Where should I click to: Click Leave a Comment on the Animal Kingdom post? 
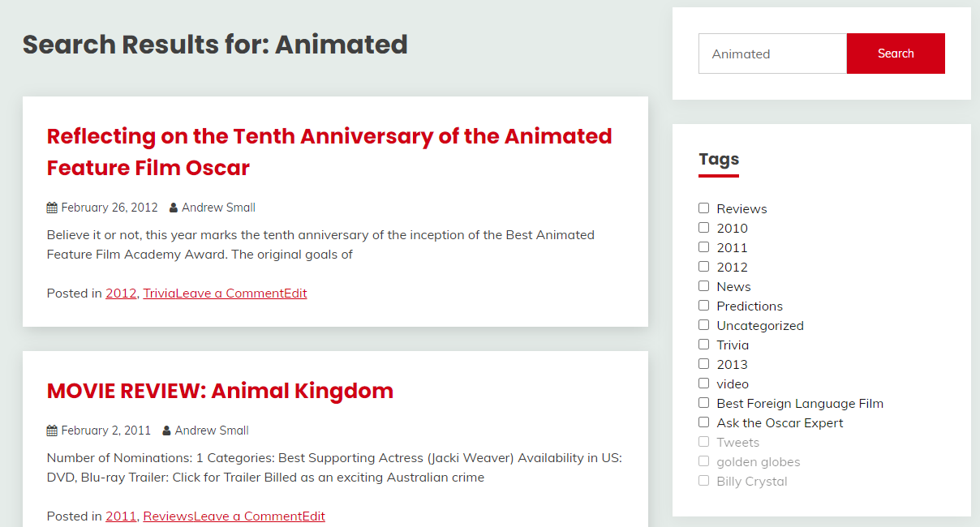click(247, 516)
